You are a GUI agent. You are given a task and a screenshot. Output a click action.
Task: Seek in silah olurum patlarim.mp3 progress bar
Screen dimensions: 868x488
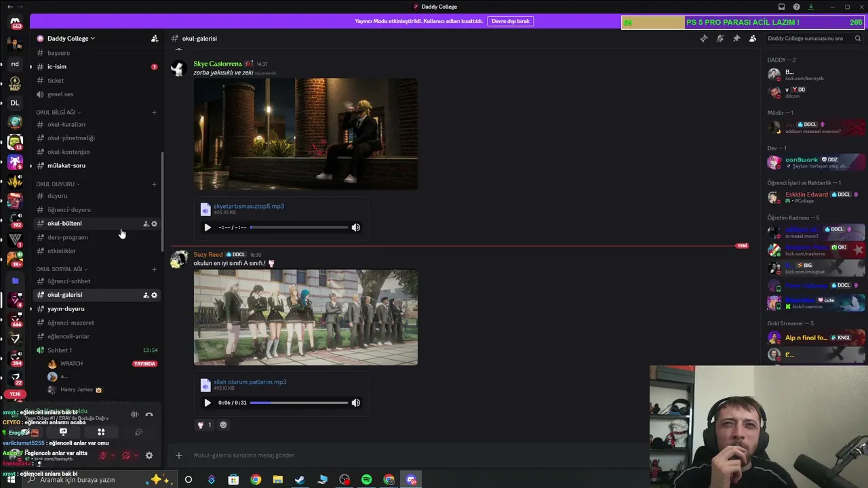(x=298, y=403)
